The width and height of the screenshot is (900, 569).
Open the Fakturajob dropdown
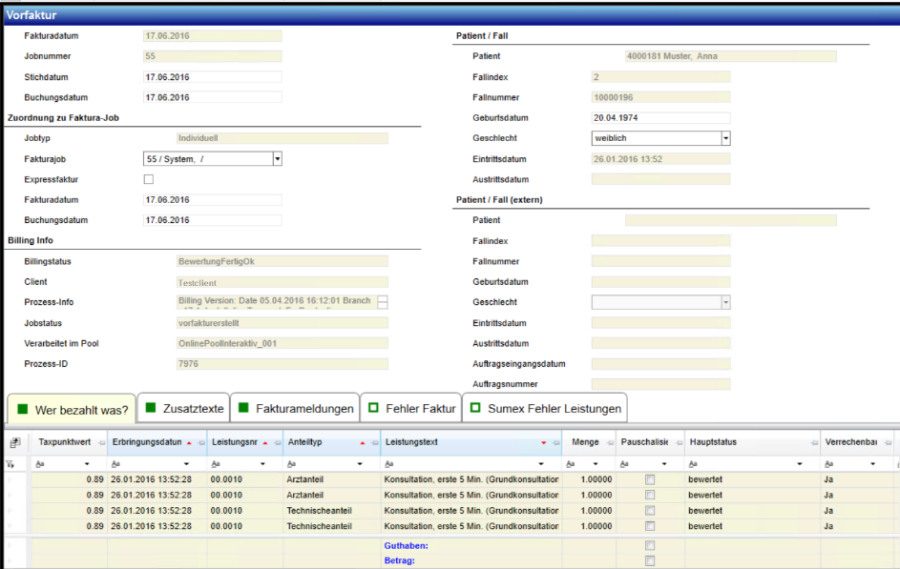pos(277,158)
